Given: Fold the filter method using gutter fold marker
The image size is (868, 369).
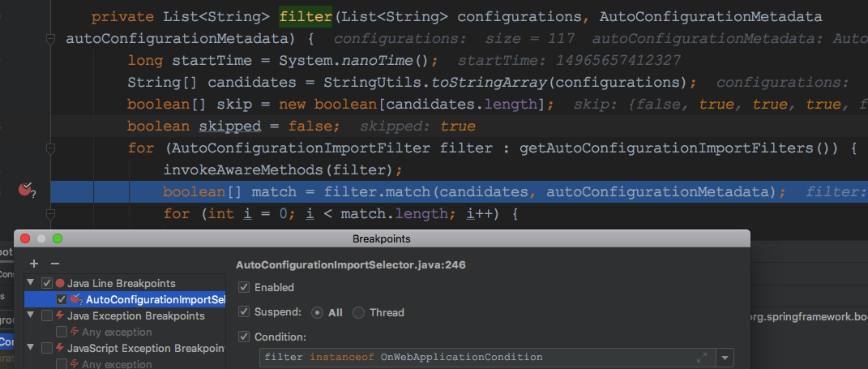Looking at the screenshot, I should (51, 40).
